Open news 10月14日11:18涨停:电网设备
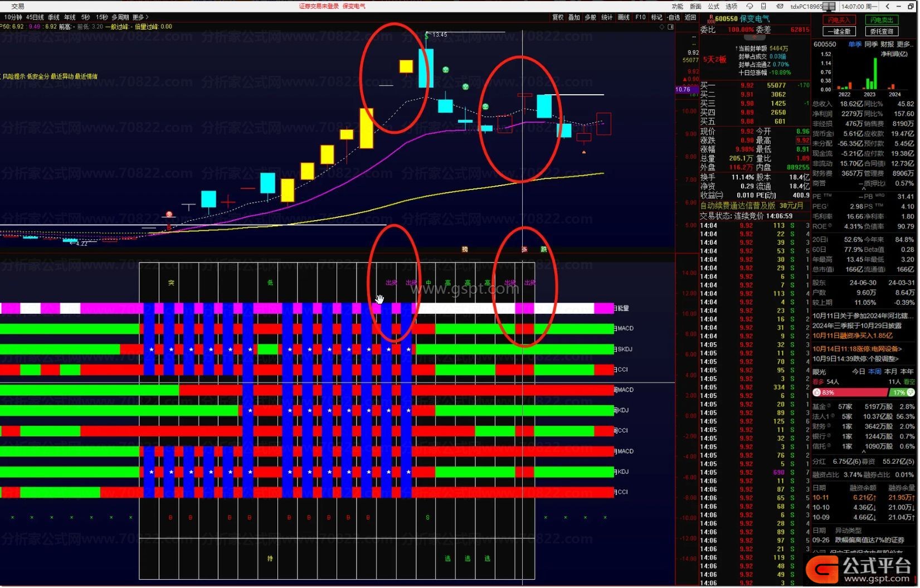Screen dimensions: 920x588 point(857,349)
